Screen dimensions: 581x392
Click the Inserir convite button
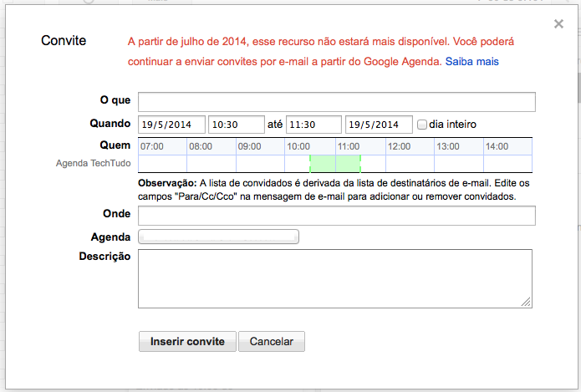pyautogui.click(x=187, y=341)
